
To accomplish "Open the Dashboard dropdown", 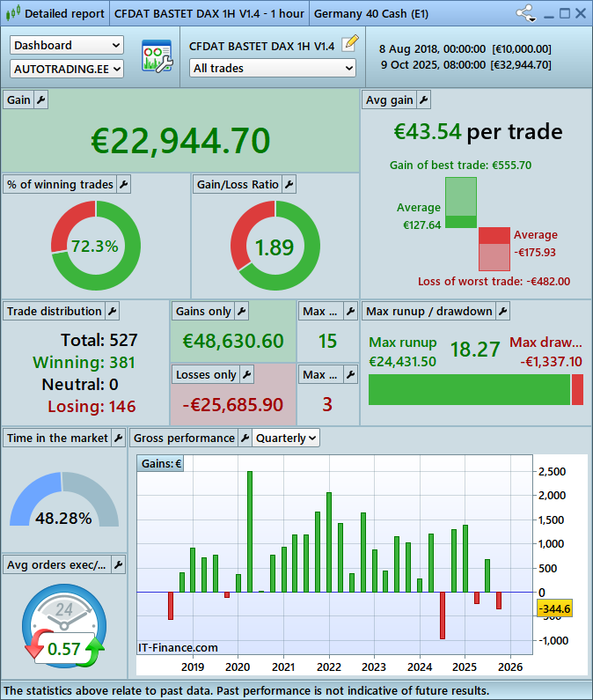I will click(x=67, y=45).
